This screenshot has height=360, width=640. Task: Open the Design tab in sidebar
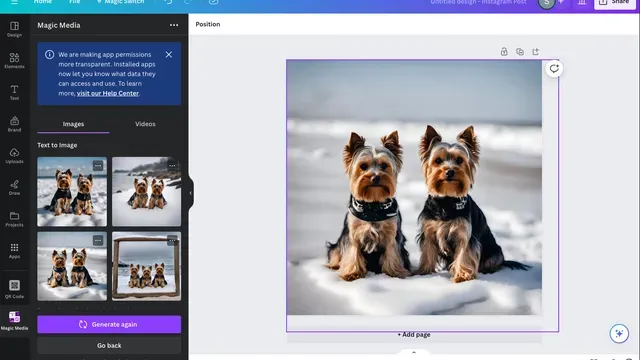click(14, 29)
